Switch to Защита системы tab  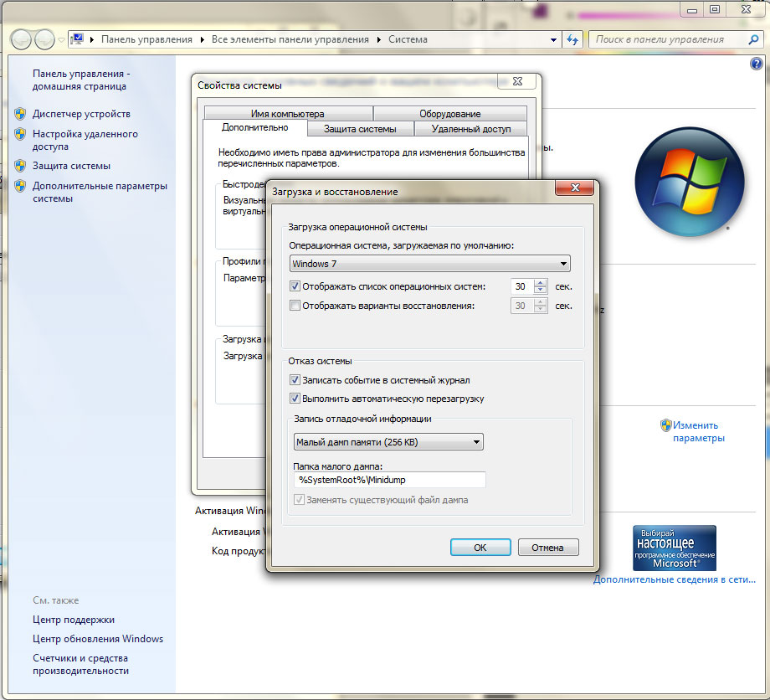tap(360, 129)
